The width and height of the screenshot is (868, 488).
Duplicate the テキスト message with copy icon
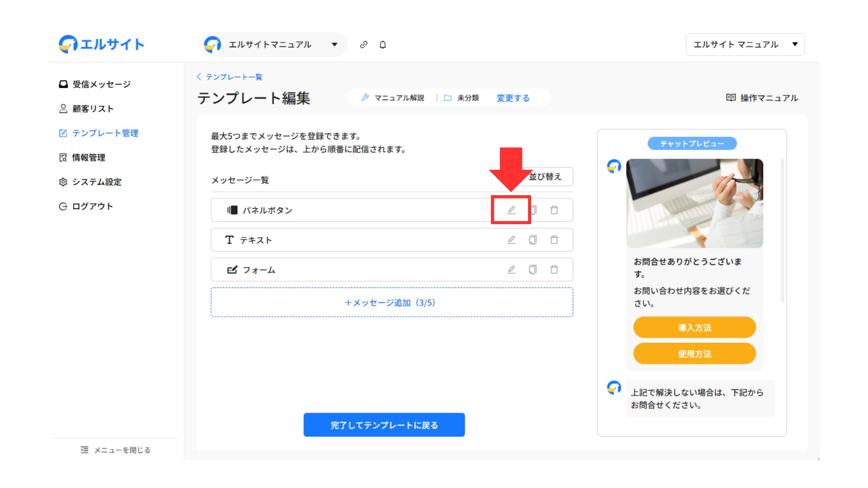click(x=533, y=240)
